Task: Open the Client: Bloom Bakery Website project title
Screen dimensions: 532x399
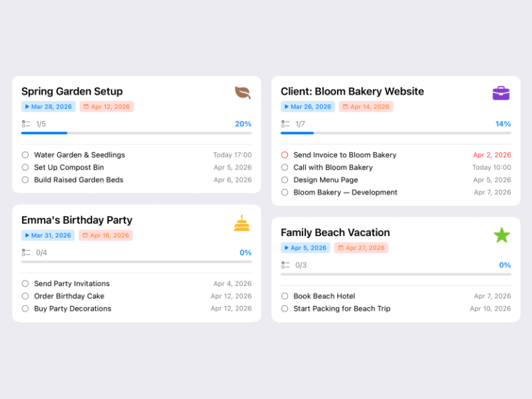Action: click(352, 91)
